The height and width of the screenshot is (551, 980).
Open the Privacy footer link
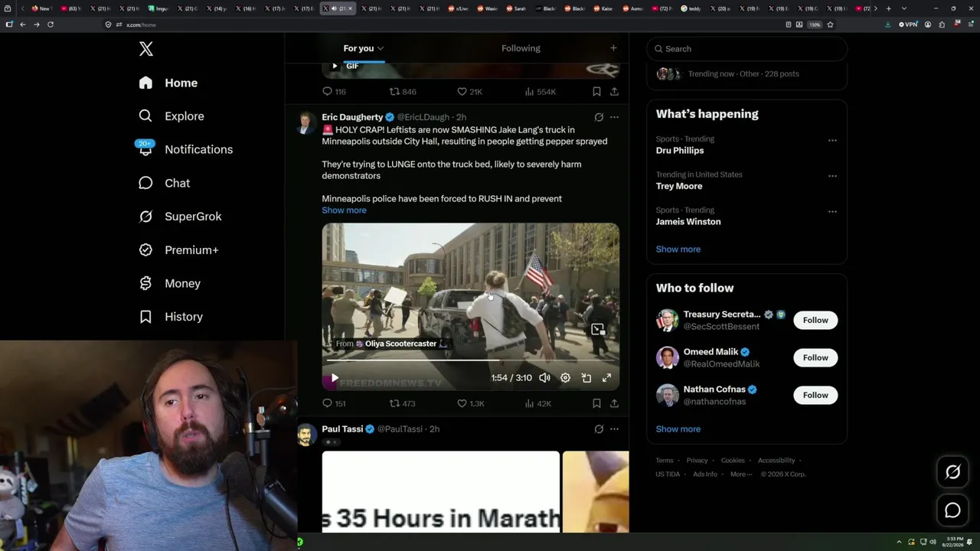697,461
